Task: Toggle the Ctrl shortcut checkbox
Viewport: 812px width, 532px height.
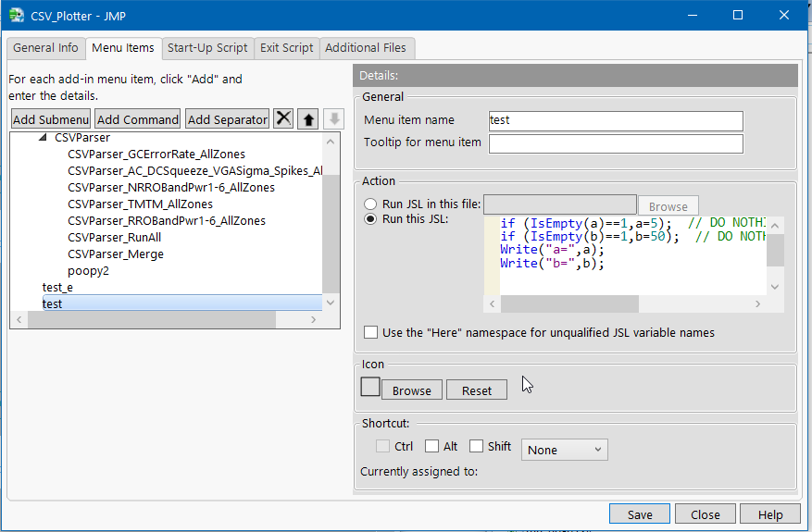Action: pos(382,446)
